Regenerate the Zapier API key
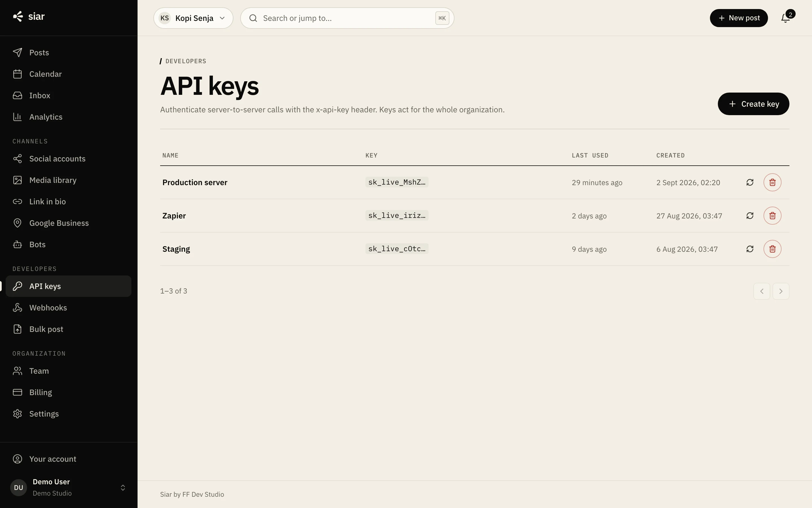This screenshot has height=508, width=812. (750, 216)
